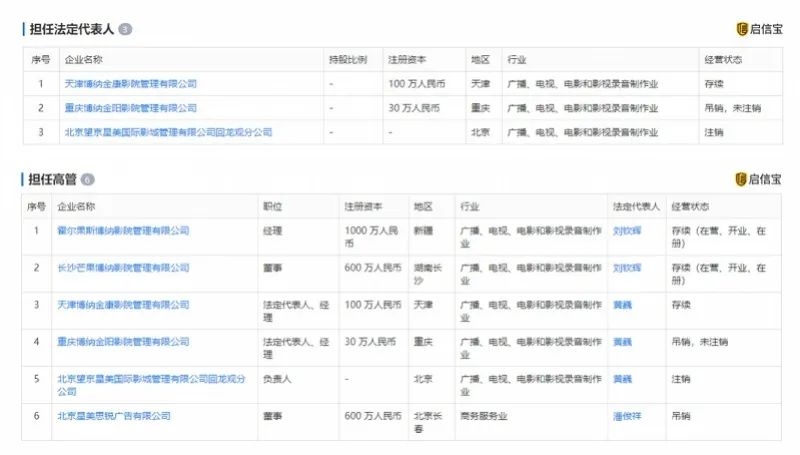Image resolution: width=800 pixels, height=455 pixels.
Task: Click 启信宝 logo beside 担任法定代表人 heading
Action: pos(759,29)
